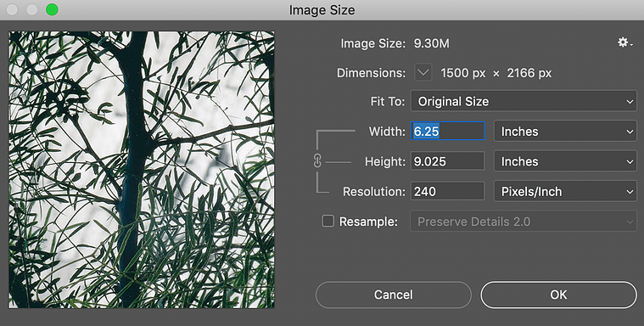Click the Resolution value field
This screenshot has height=326, width=644.
click(x=448, y=192)
